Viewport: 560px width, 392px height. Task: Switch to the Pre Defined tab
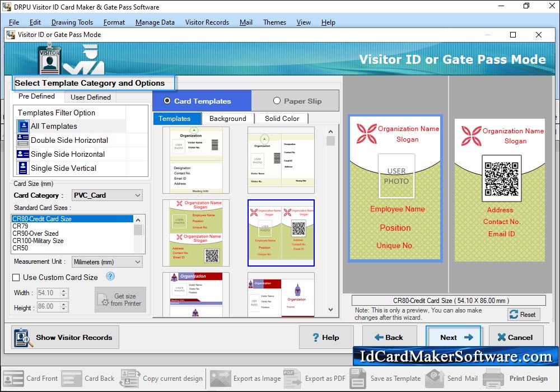click(37, 96)
